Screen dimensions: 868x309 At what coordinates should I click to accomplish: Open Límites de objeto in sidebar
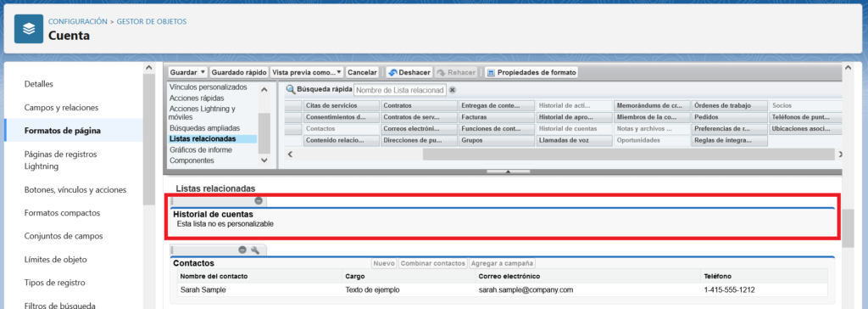(x=55, y=260)
